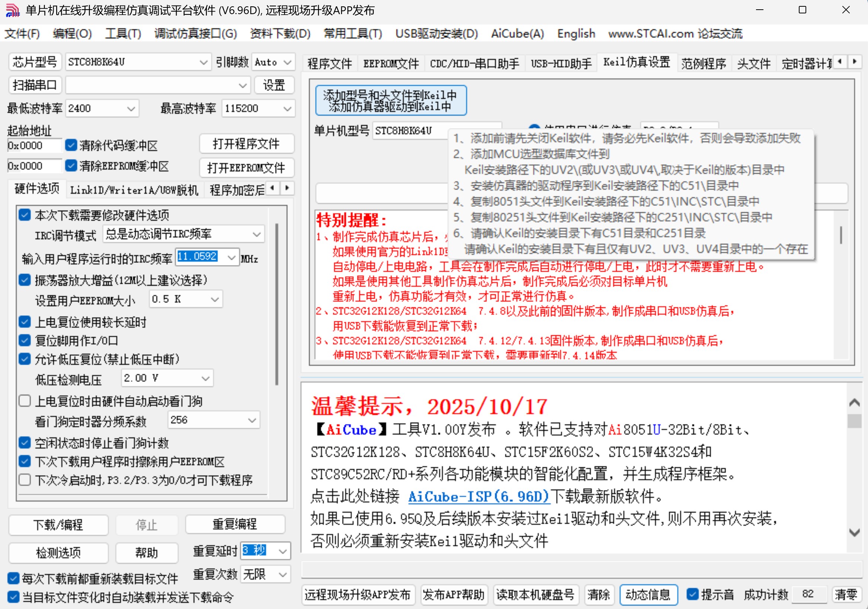
Task: Select 使用串口进行仿真 radio button
Action: pos(535,128)
